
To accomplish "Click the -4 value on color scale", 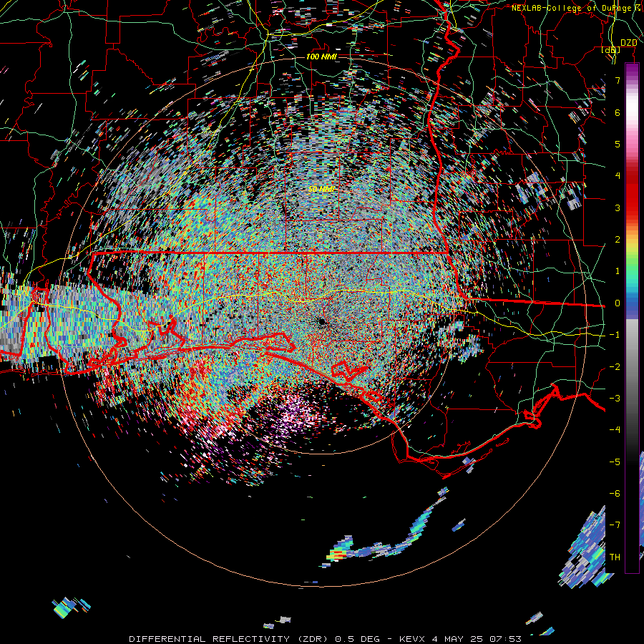I will (615, 430).
